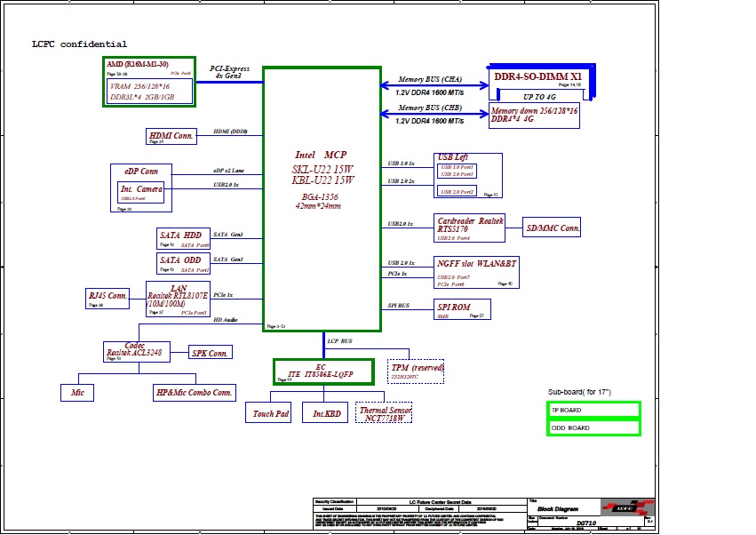Click the USB 3.0 1x line label

click(402, 164)
